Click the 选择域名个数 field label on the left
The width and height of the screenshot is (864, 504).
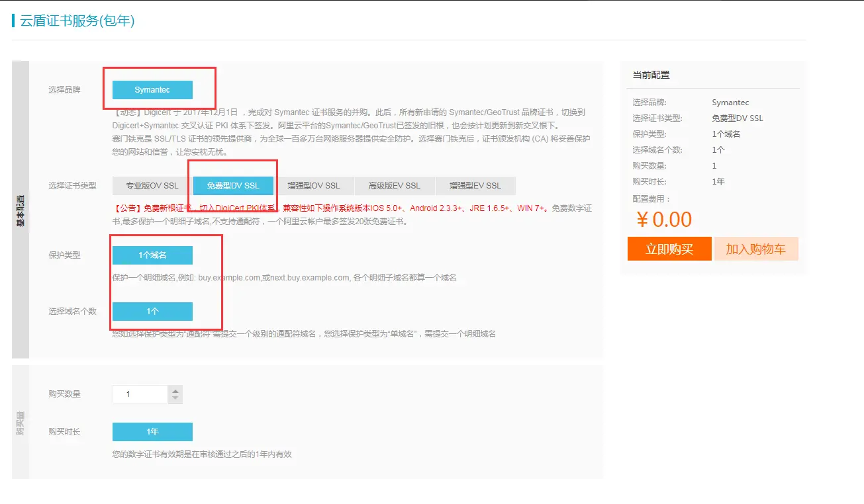pos(72,311)
